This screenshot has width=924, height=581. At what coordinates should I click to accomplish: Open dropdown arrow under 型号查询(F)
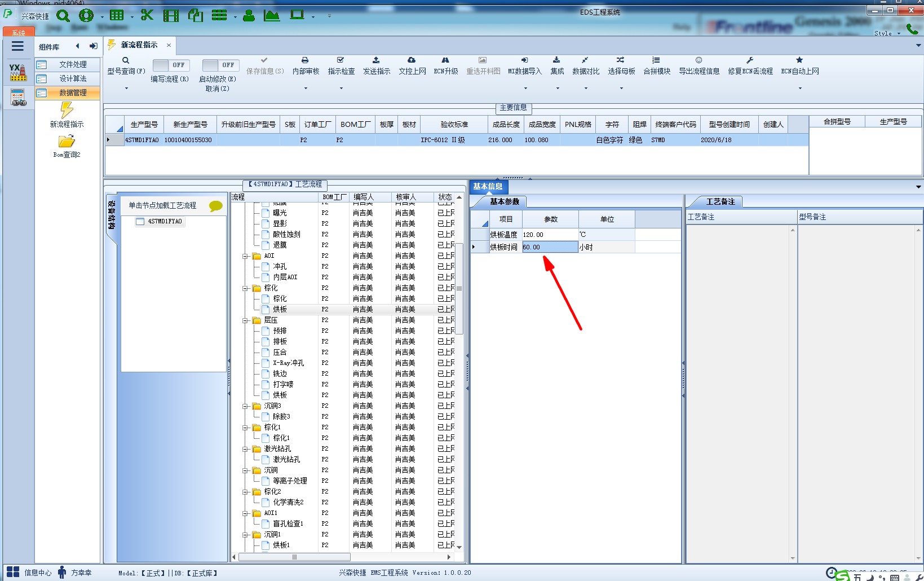[x=126, y=88]
